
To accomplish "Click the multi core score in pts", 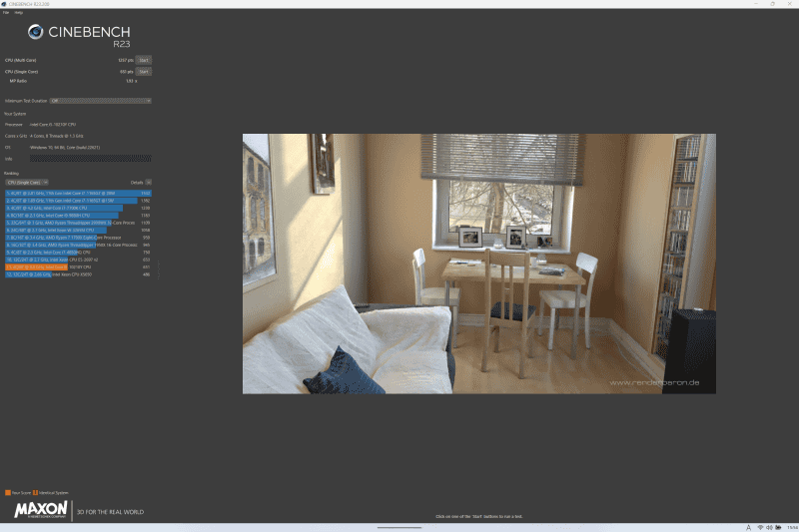I will pyautogui.click(x=126, y=60).
